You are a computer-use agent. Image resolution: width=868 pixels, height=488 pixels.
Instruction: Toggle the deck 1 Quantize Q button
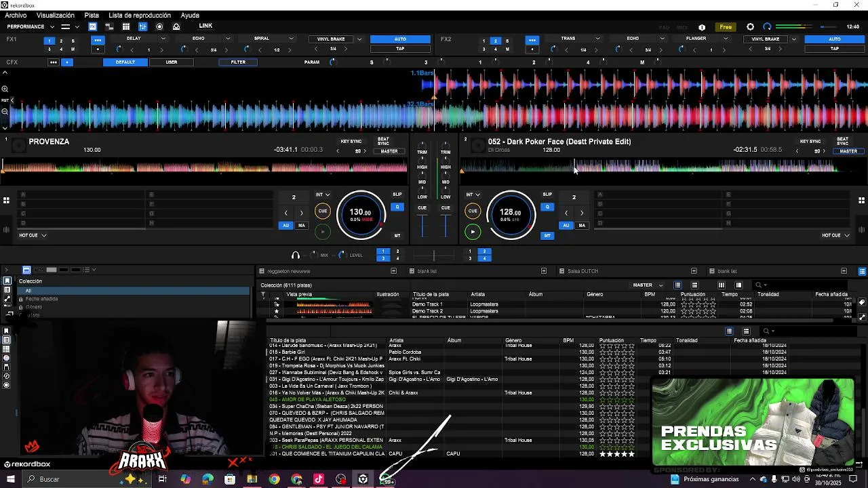(x=397, y=207)
